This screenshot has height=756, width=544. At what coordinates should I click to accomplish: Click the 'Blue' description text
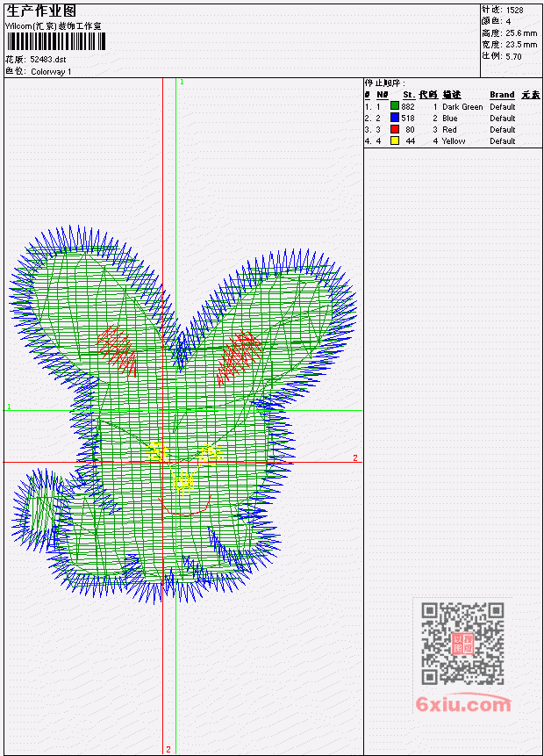pos(450,119)
